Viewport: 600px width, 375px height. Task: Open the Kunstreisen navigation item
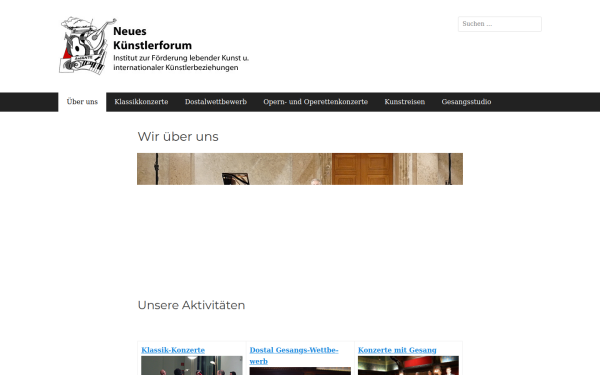404,102
